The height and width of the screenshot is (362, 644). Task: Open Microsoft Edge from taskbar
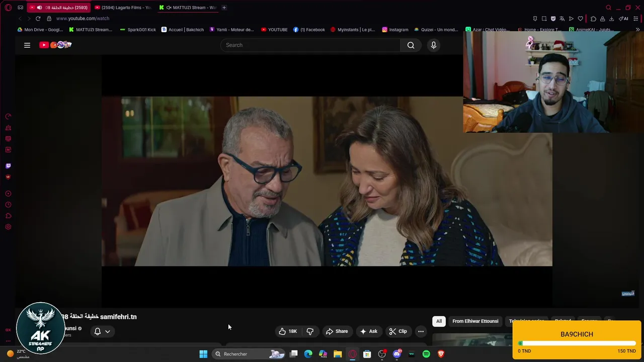click(308, 354)
